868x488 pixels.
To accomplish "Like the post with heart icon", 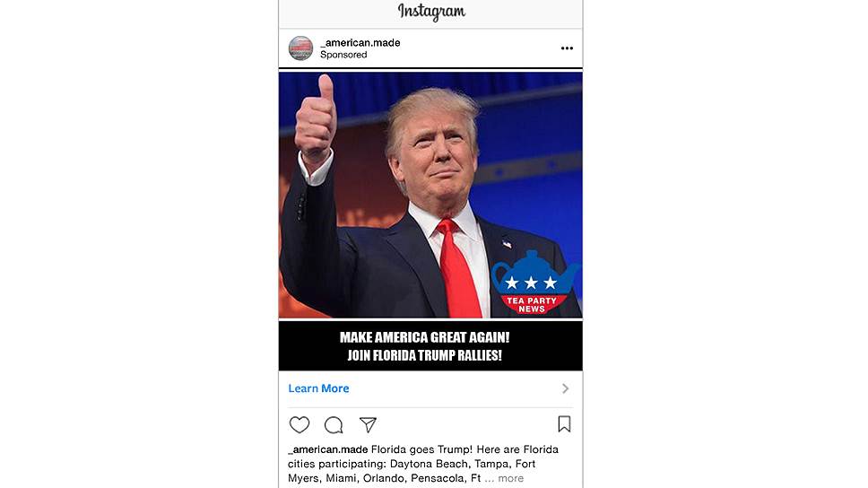I will click(299, 425).
